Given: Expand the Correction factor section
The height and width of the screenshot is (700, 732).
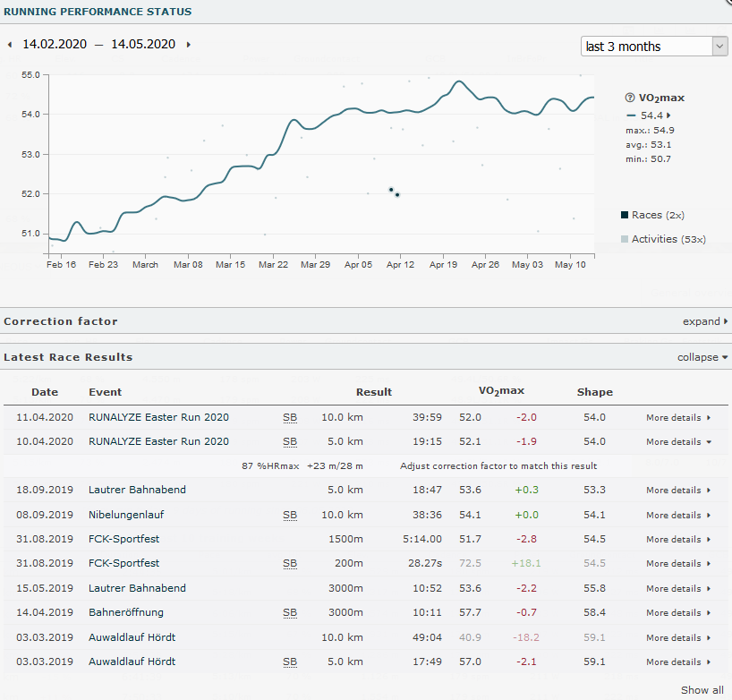Looking at the screenshot, I should [705, 321].
